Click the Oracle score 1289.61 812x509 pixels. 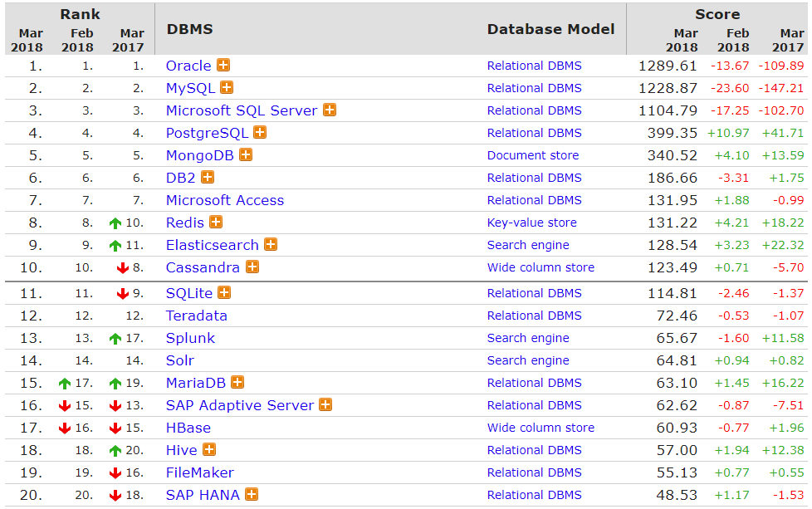point(668,66)
